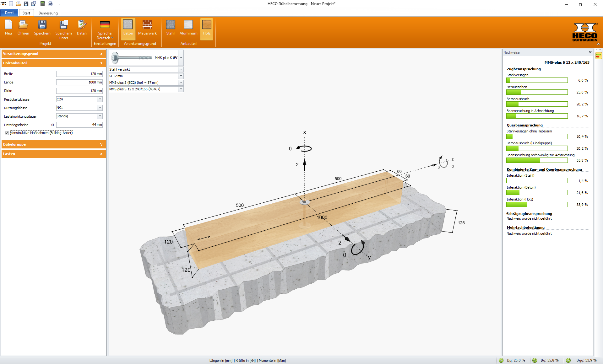Click the Unterlegscheibe diameter field
This screenshot has width=603, height=364.
coord(79,125)
